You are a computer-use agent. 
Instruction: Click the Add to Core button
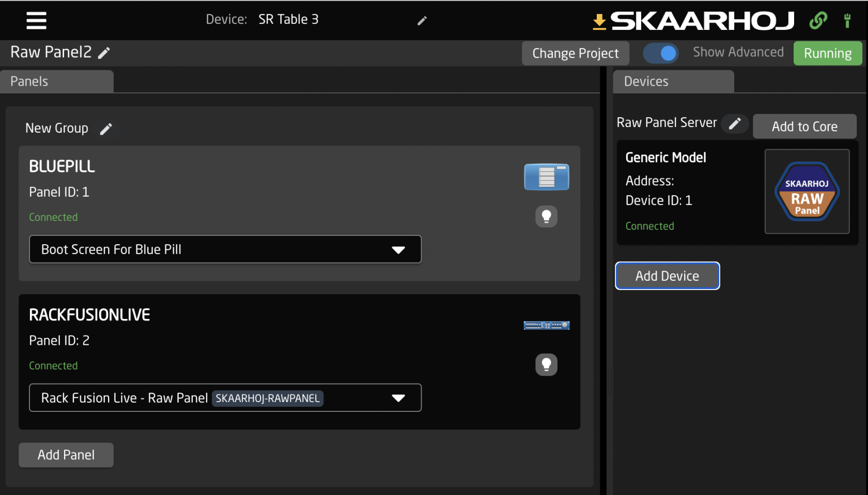click(x=804, y=126)
